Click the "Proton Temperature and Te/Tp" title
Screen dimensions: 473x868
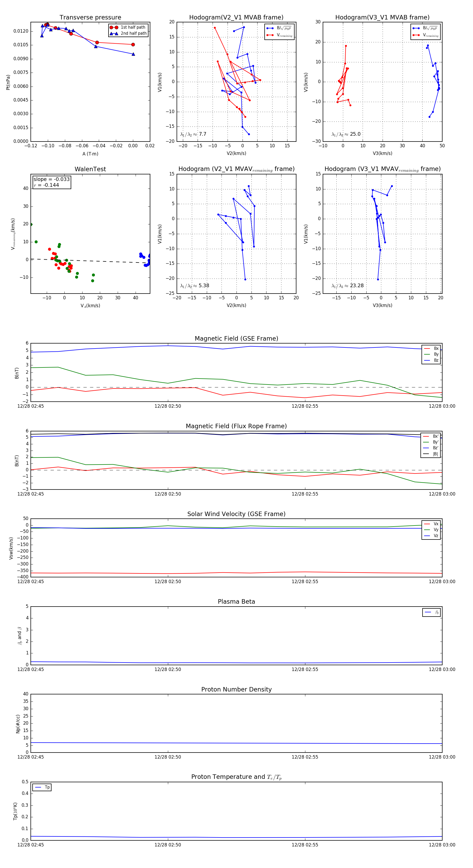click(x=236, y=777)
